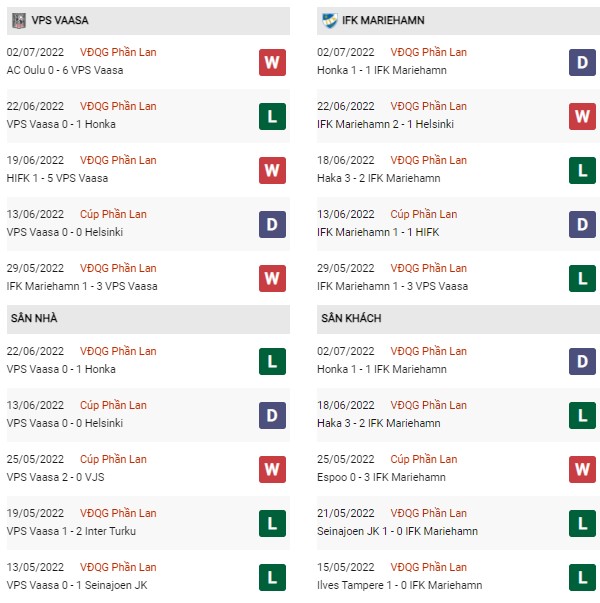Click the L badge for VPS Vaasa 1-2 Inter Turku

pos(272,523)
